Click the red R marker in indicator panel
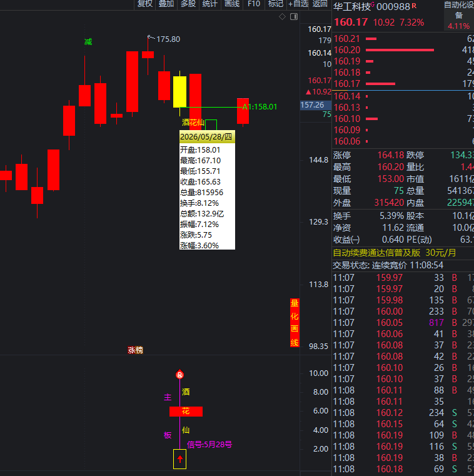 (179, 375)
